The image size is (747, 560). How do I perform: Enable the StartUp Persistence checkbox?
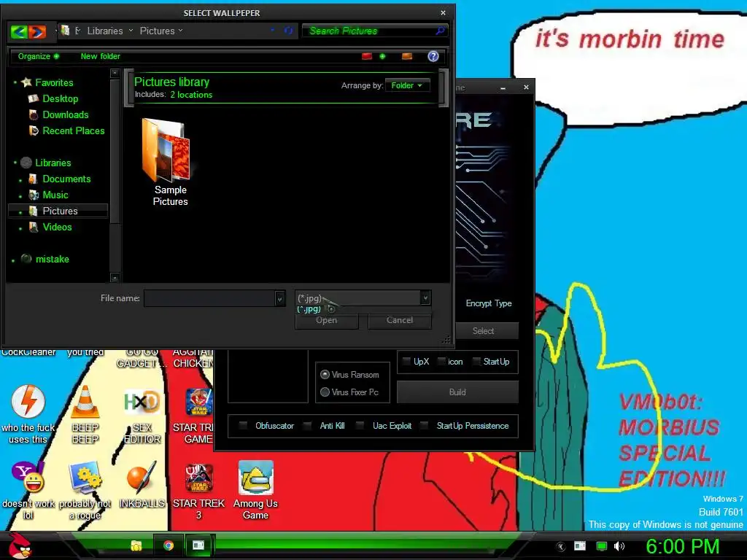(424, 426)
